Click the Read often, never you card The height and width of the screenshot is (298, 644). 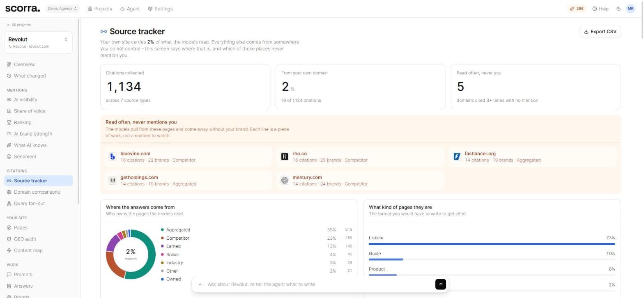[536, 87]
